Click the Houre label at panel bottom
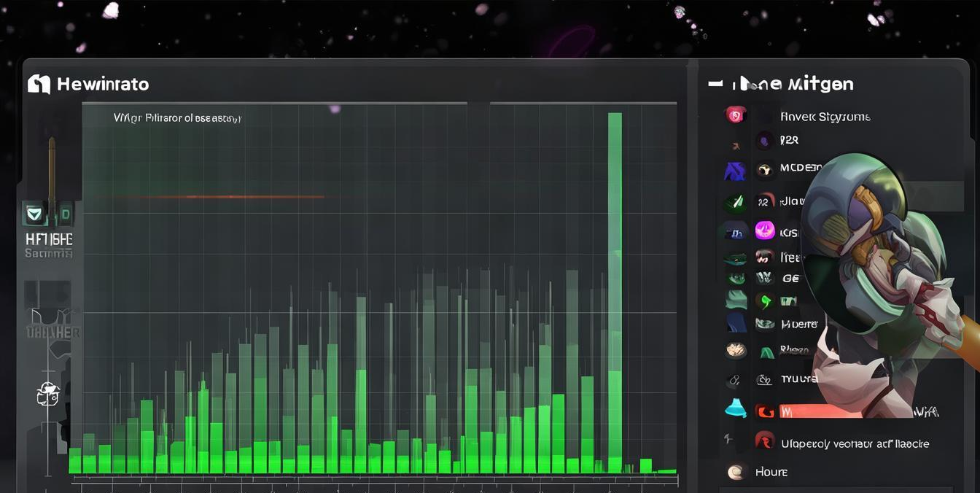The height and width of the screenshot is (493, 980). (771, 472)
